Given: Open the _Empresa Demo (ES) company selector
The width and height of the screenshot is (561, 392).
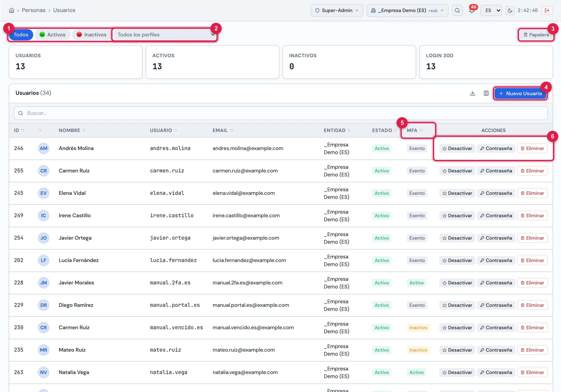Looking at the screenshot, I should click(407, 10).
